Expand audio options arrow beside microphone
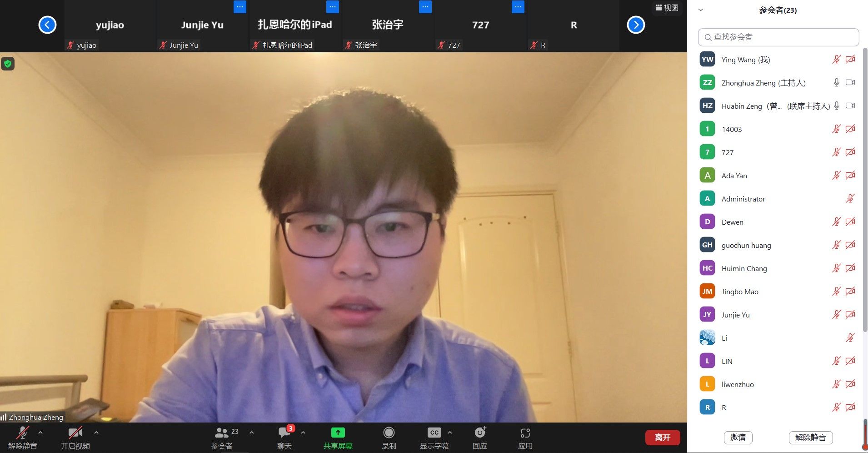The image size is (868, 453). click(40, 433)
